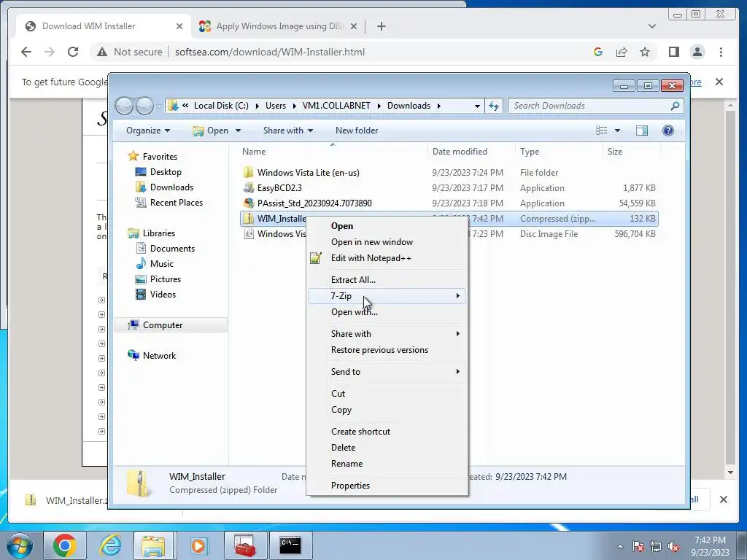Bookmark this page with the star icon
This screenshot has width=747, height=560.
(x=645, y=52)
